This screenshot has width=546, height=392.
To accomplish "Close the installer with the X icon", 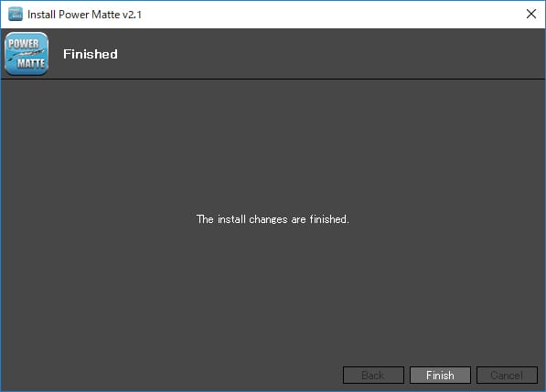I will [x=531, y=14].
